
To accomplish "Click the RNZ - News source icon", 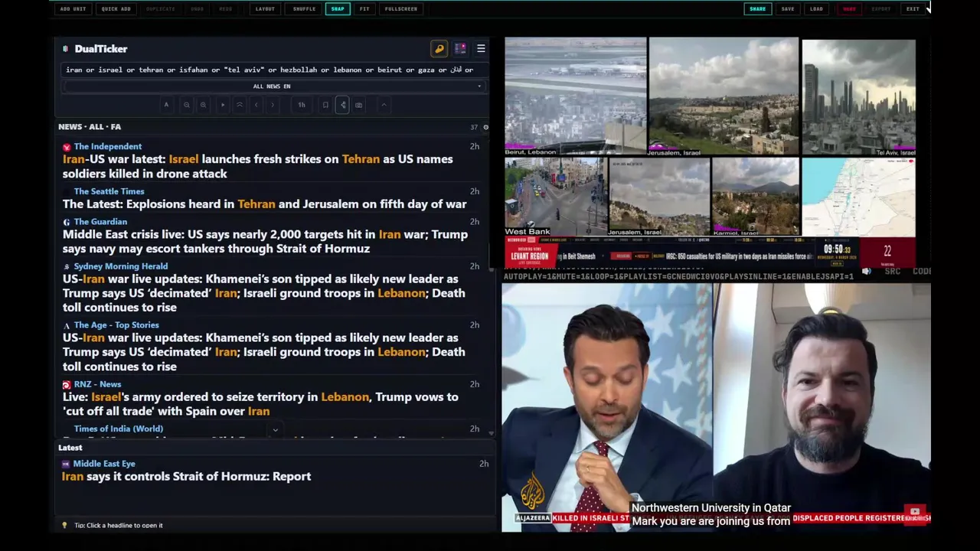I will [67, 385].
